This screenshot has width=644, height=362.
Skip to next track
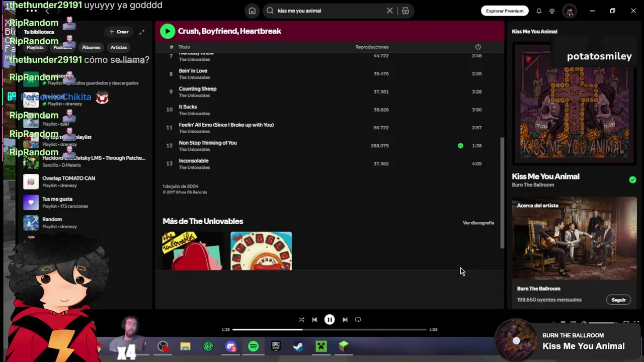tap(345, 320)
